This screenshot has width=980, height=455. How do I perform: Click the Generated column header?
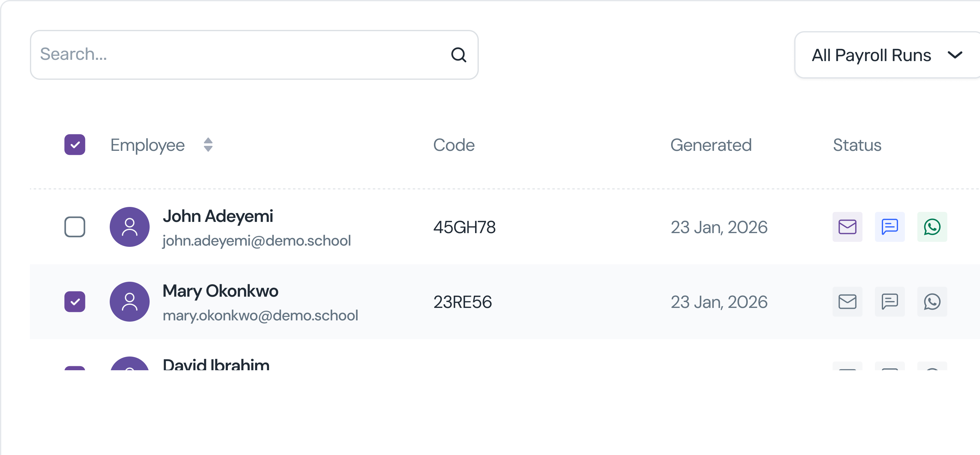[x=711, y=145]
